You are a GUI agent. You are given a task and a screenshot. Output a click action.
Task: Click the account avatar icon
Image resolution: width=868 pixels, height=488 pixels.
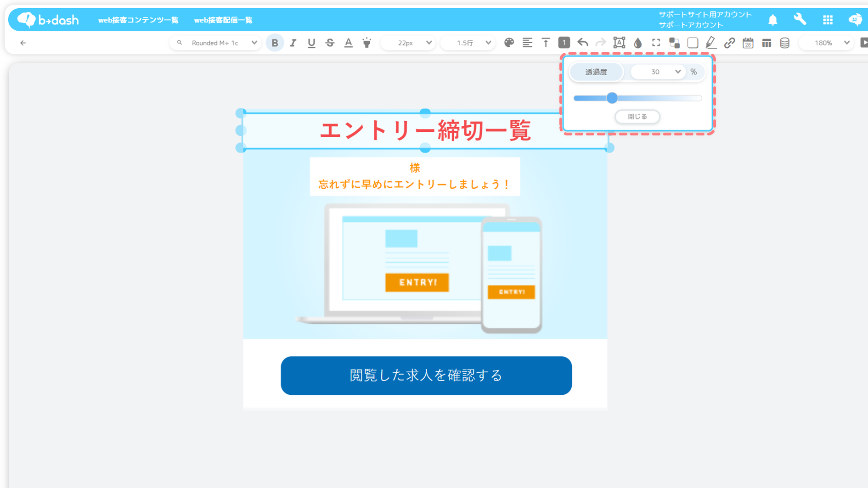(x=855, y=20)
